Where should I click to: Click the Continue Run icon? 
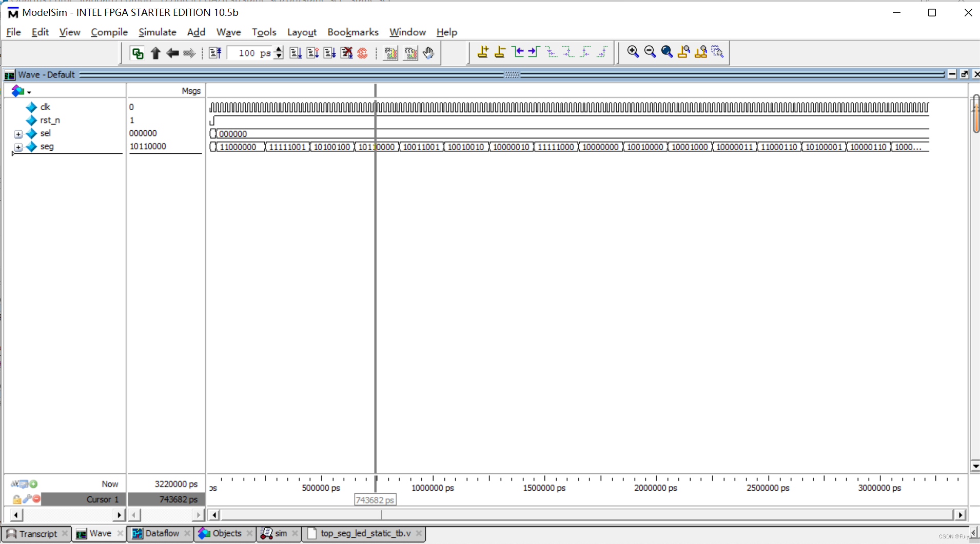(312, 53)
